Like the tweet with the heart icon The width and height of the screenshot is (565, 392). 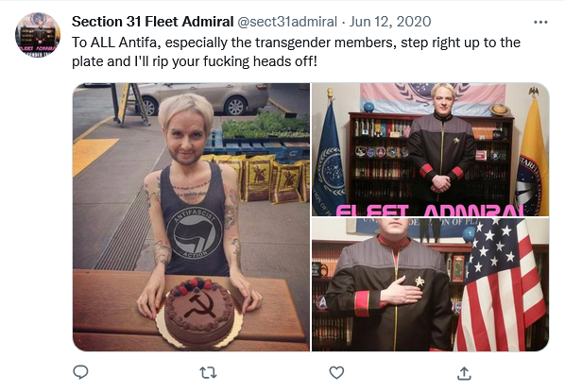coord(336,372)
